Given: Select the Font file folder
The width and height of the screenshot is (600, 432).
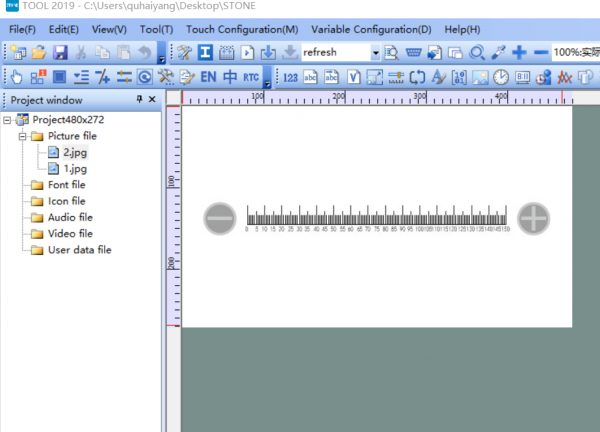Looking at the screenshot, I should tap(66, 185).
